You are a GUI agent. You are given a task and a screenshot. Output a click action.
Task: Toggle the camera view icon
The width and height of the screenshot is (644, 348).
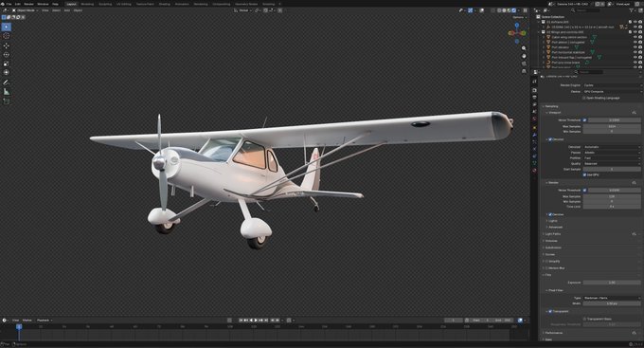[524, 64]
